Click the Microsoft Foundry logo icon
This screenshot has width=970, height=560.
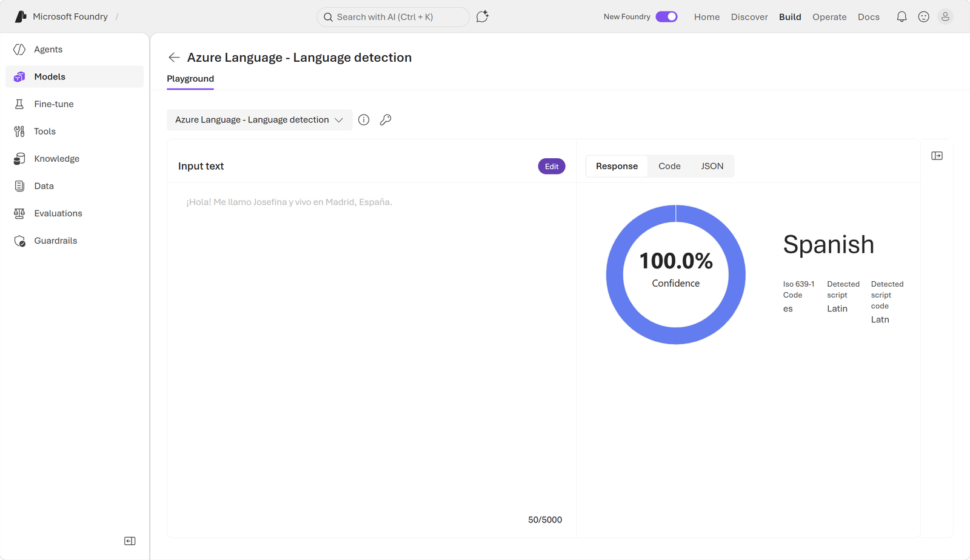pos(21,16)
